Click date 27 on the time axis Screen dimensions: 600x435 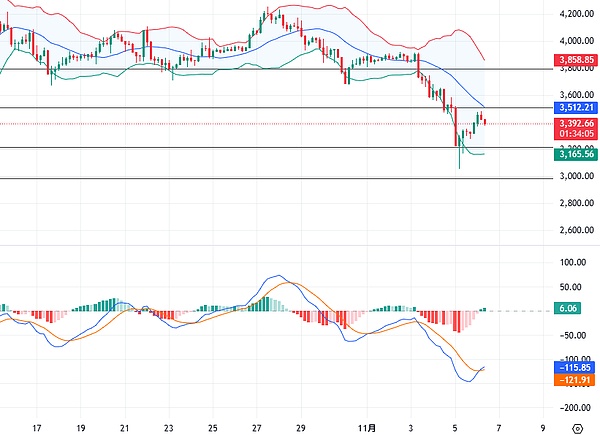tap(257, 426)
